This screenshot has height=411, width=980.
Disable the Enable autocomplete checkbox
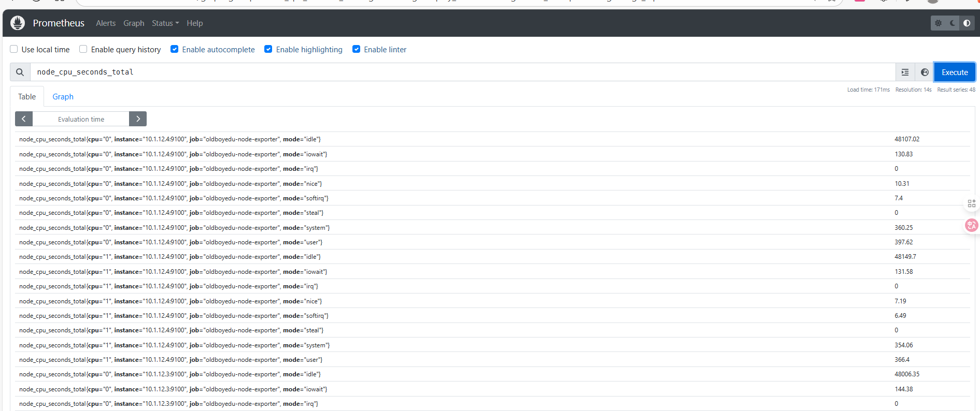[175, 49]
